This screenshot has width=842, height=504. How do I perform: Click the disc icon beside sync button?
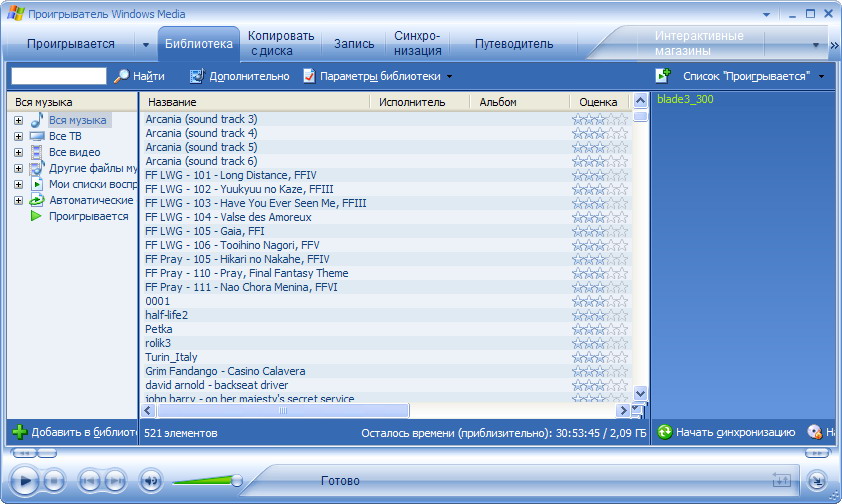coord(815,432)
